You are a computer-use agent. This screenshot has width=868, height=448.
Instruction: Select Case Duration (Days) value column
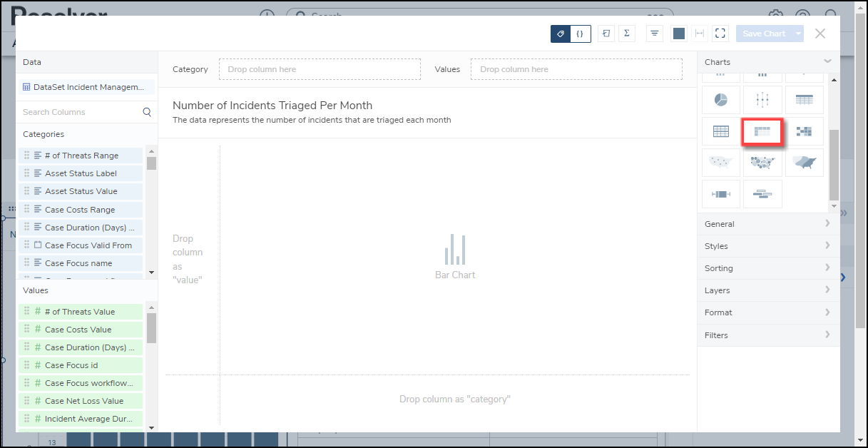pyautogui.click(x=81, y=347)
